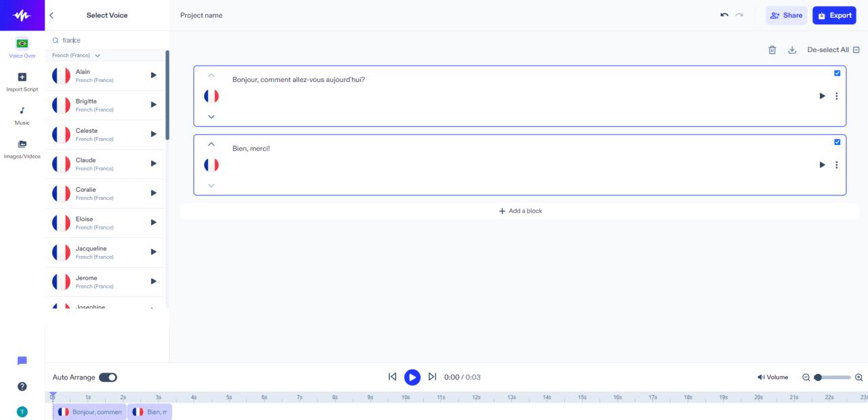
Task: Uncheck the 'Bien, merci!' block checkbox
Action: tap(837, 142)
